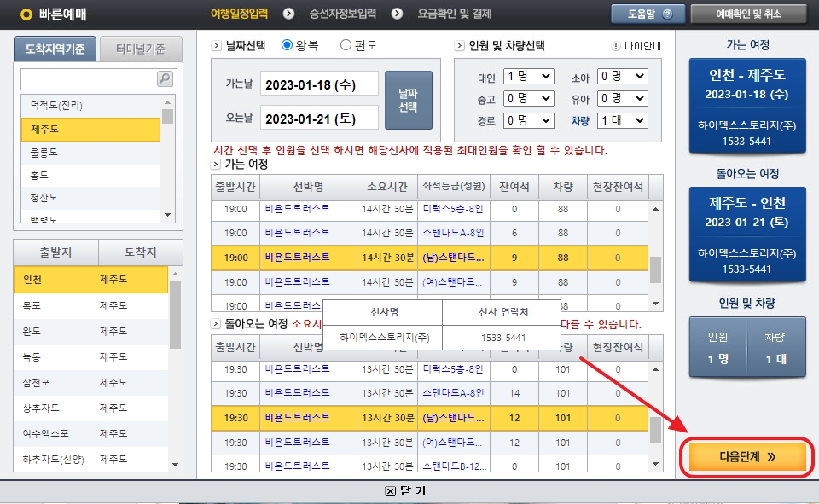Click the arrow icon beside 가는 여정

215,165
